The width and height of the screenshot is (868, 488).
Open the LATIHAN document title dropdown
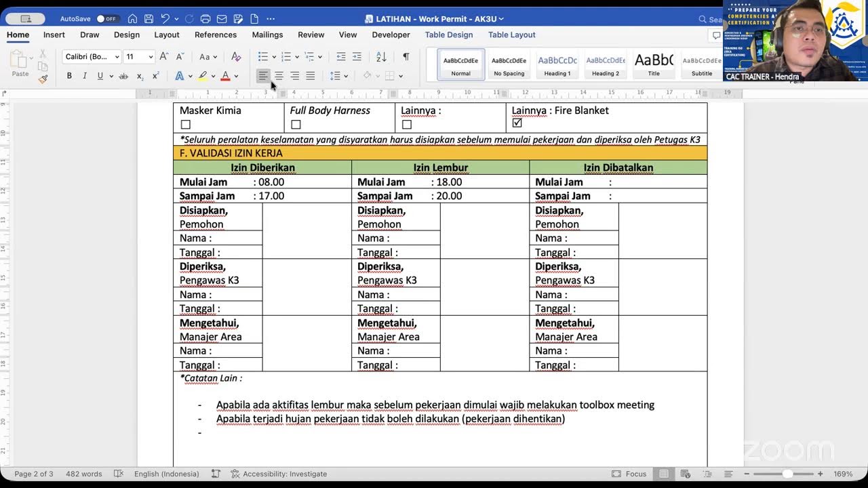tap(501, 19)
